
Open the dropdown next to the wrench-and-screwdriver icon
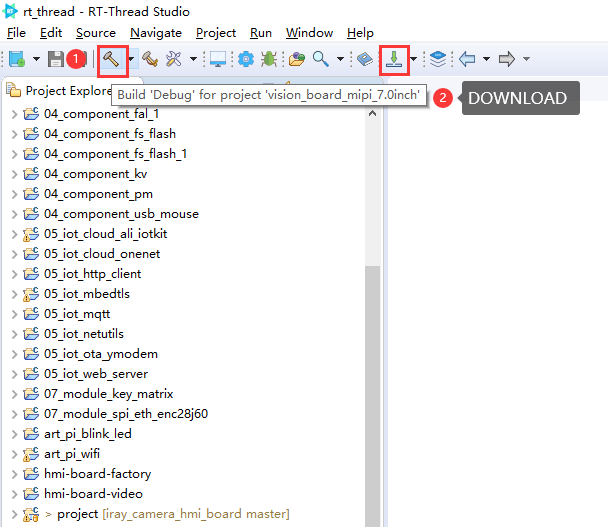(193, 59)
